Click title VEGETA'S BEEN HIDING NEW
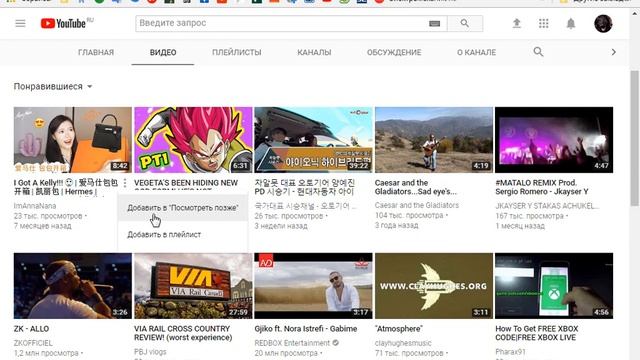The width and height of the screenshot is (640, 360). tap(186, 183)
